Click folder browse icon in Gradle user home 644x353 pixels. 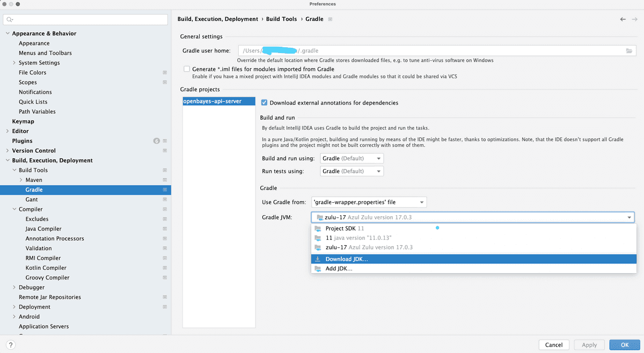click(629, 51)
